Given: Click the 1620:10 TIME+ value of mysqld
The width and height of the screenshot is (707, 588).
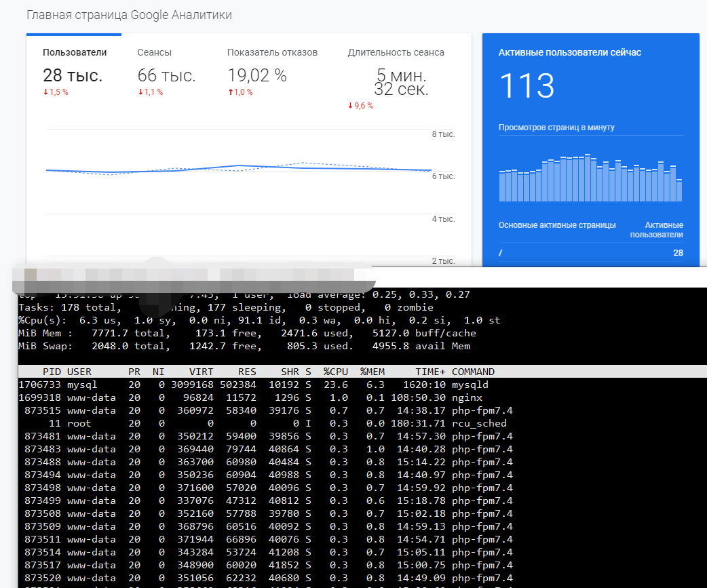Looking at the screenshot, I should pos(424,385).
